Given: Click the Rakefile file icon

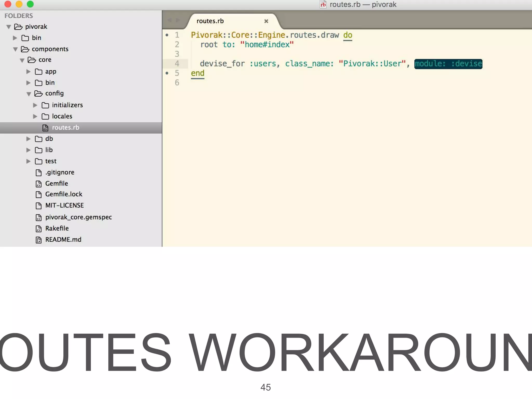Looking at the screenshot, I should (38, 228).
